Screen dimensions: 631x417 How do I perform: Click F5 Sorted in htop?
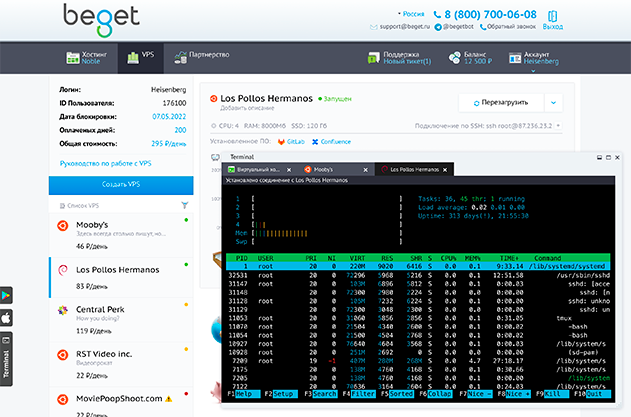[397, 394]
